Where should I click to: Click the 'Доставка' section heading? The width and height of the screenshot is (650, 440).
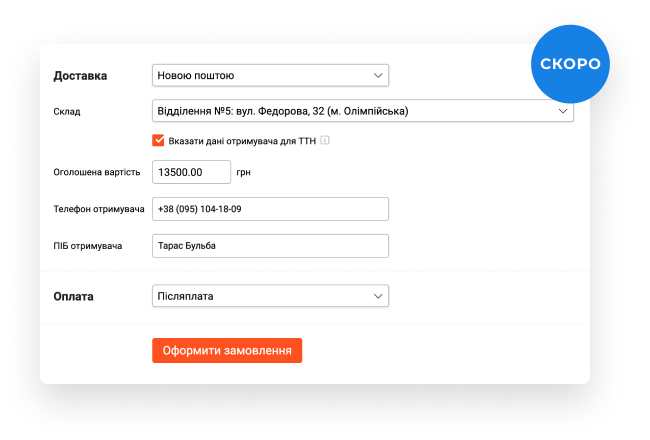click(80, 76)
